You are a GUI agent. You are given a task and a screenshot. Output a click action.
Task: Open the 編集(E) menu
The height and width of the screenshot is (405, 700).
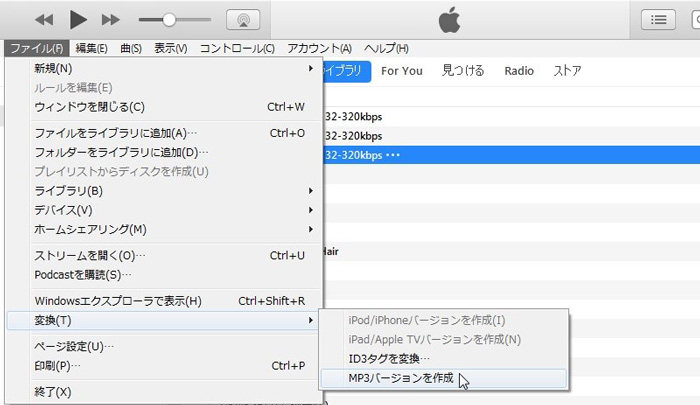(92, 48)
